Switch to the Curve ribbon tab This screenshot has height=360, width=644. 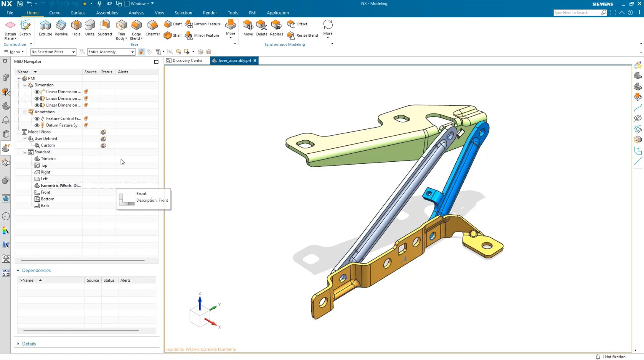(x=54, y=13)
